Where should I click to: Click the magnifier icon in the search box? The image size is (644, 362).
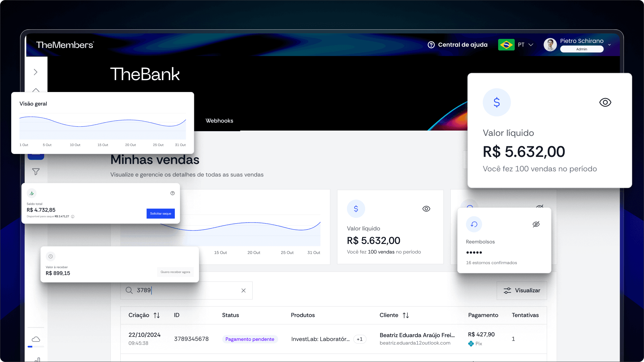pos(129,290)
